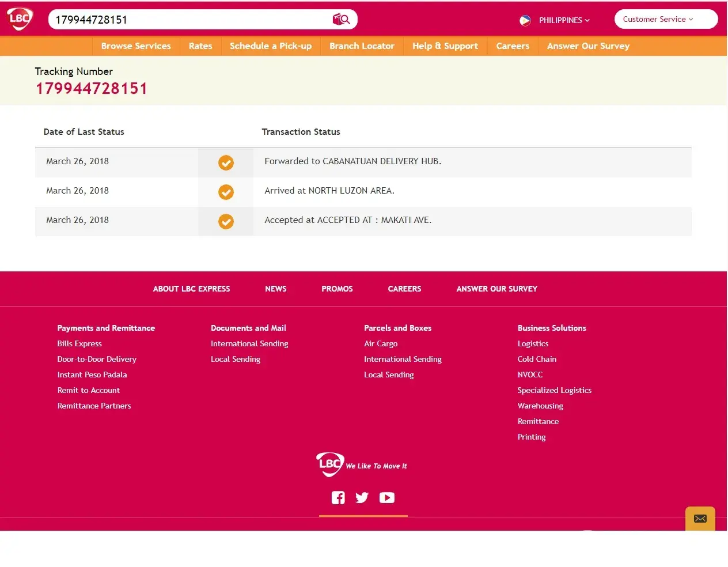Open the LBC Twitter page icon
This screenshot has height=567, width=728.
click(x=362, y=498)
